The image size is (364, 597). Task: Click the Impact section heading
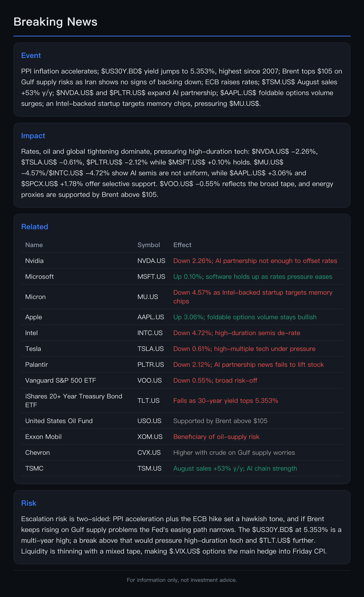point(33,136)
